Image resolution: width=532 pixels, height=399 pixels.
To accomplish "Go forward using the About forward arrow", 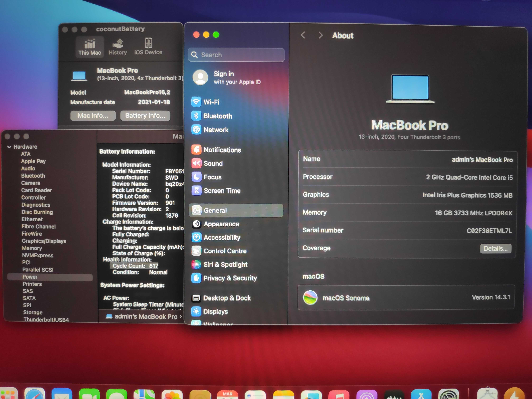I will click(320, 35).
